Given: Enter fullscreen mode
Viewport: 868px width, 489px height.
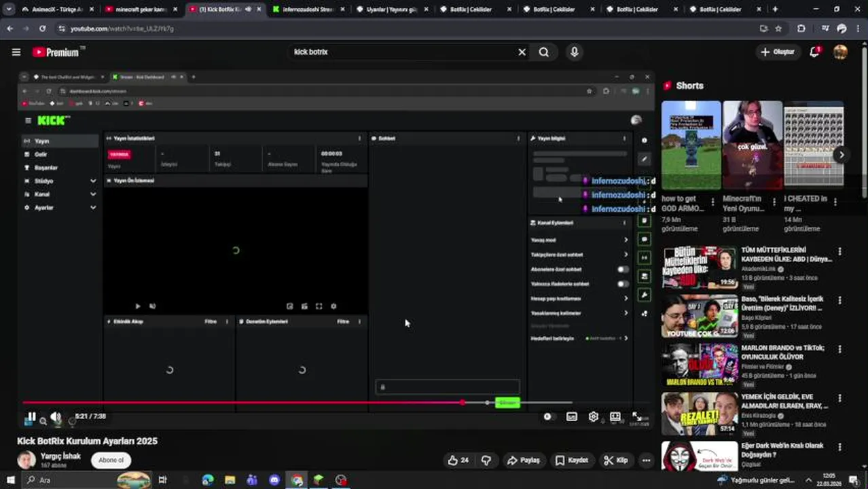Looking at the screenshot, I should (x=637, y=417).
